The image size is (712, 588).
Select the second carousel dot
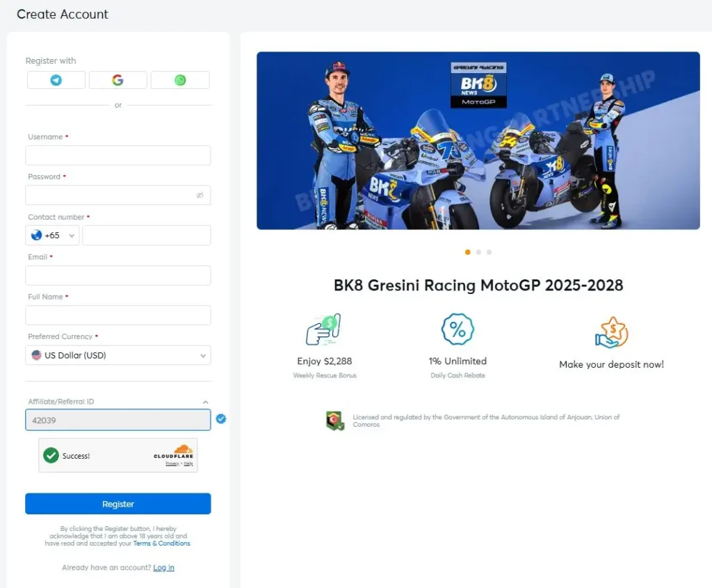click(478, 252)
